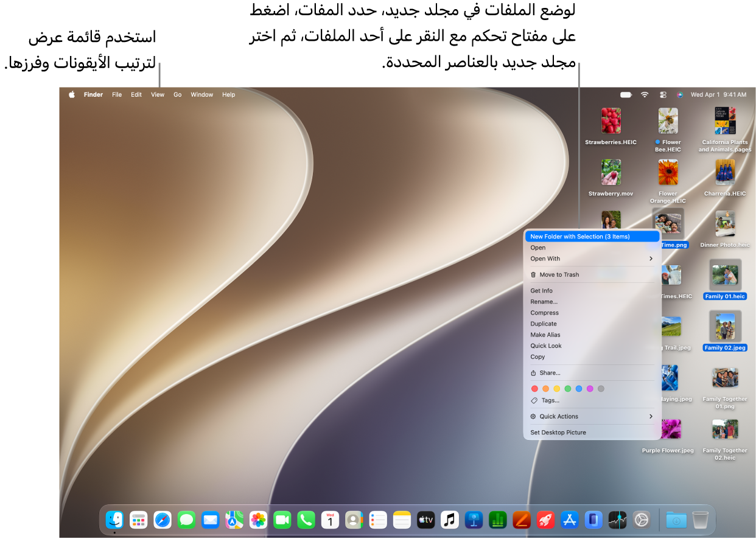The height and width of the screenshot is (539, 756).
Task: Launch Safari from the Dock
Action: coord(163,520)
